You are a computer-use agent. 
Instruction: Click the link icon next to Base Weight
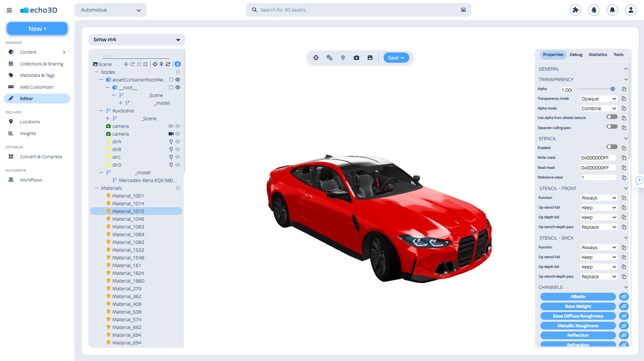[624, 306]
